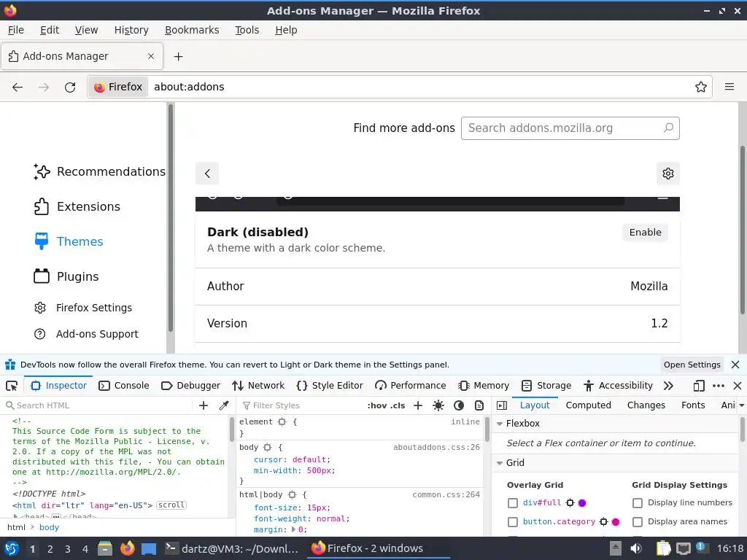Open the Changes sidebar tab
This screenshot has height=560, width=747.
(x=646, y=405)
